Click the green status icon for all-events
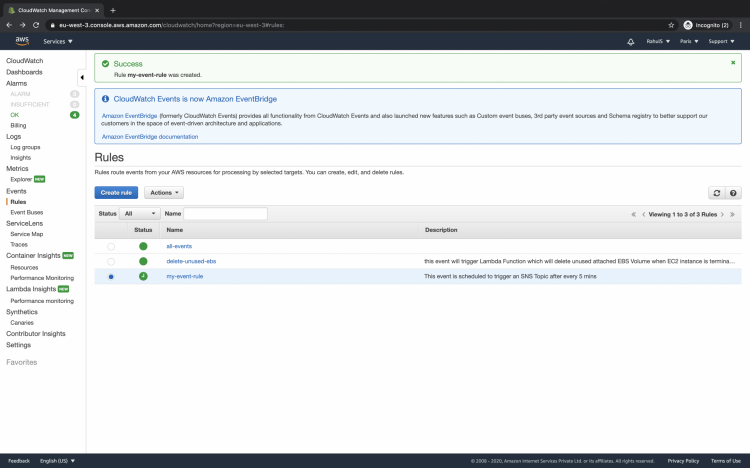 tap(143, 246)
